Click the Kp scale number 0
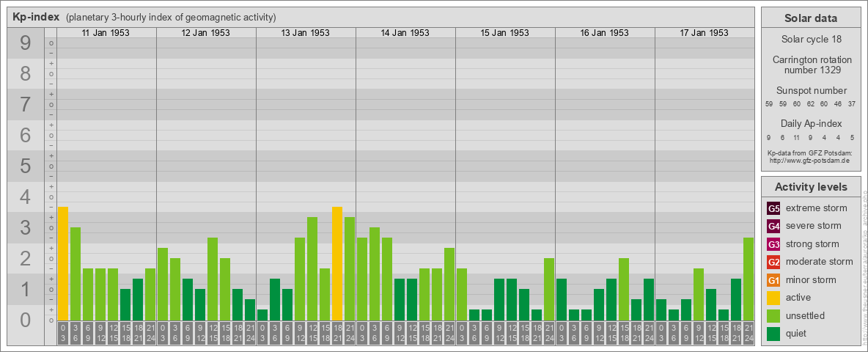This screenshot has width=868, height=352. click(x=26, y=320)
